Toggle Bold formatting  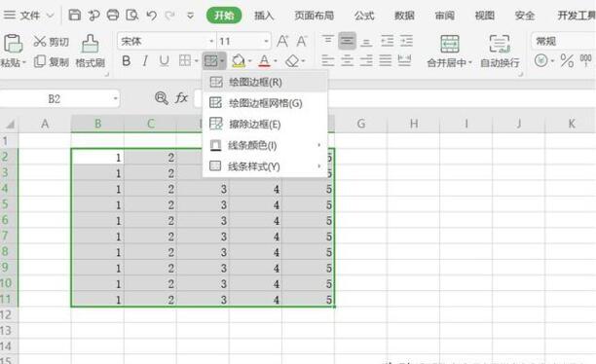click(x=127, y=60)
